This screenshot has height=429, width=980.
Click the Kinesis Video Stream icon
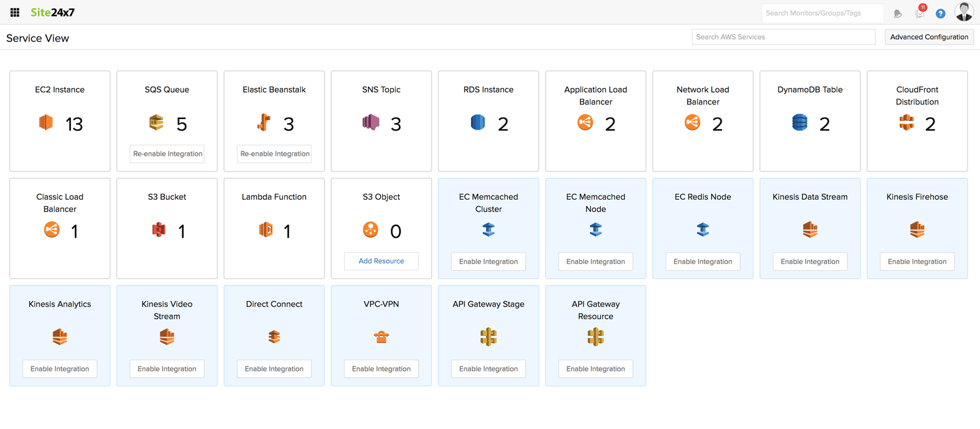[x=167, y=337]
